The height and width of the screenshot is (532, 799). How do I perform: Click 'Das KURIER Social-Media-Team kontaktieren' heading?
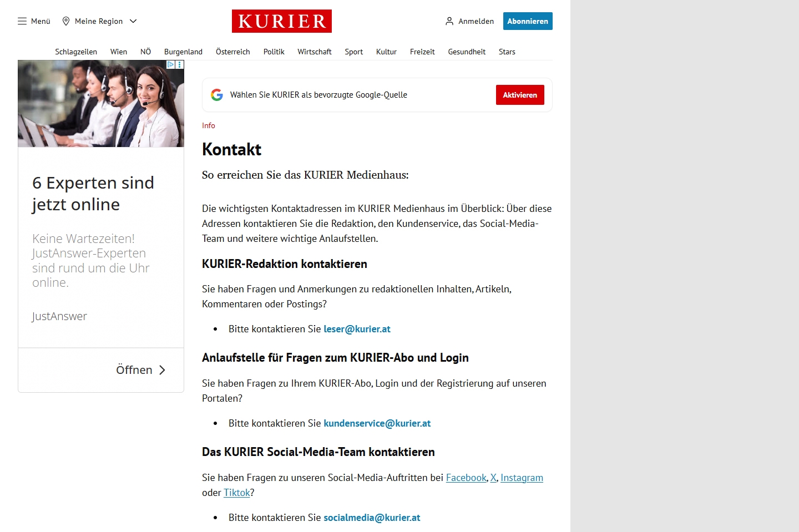[x=318, y=452]
